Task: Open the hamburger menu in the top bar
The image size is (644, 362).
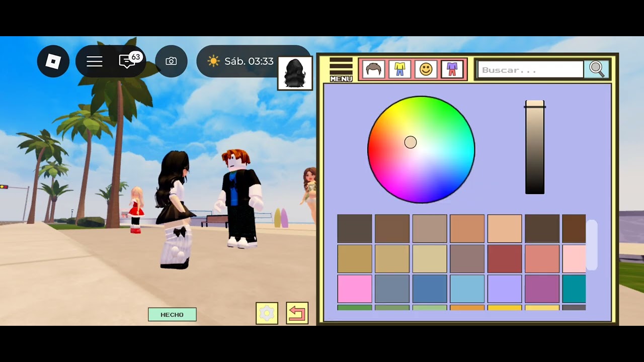Action: [x=95, y=61]
